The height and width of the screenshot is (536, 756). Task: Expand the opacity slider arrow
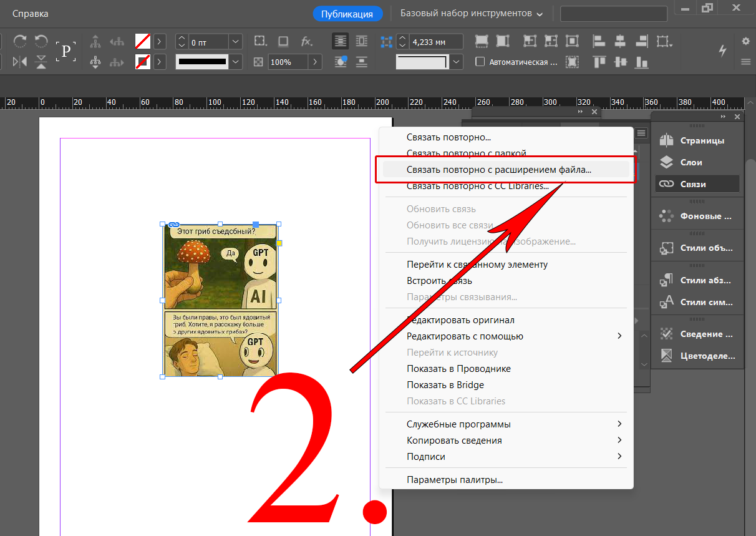(x=316, y=62)
